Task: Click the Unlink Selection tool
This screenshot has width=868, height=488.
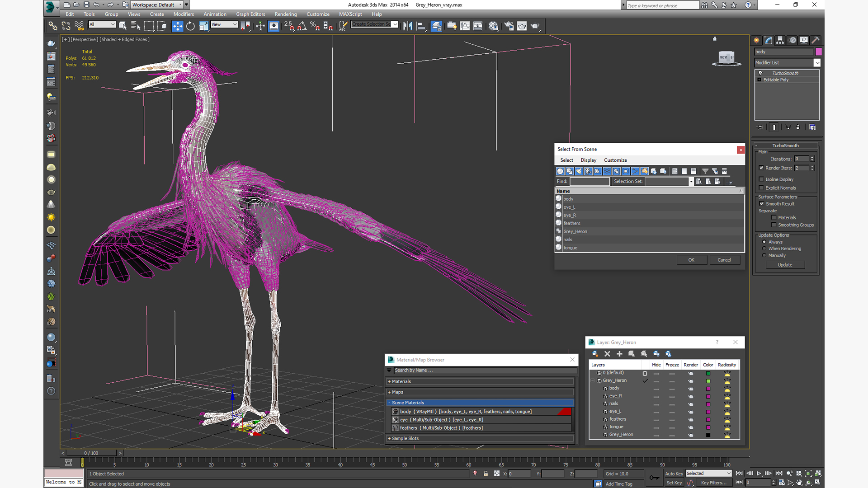Action: click(66, 26)
